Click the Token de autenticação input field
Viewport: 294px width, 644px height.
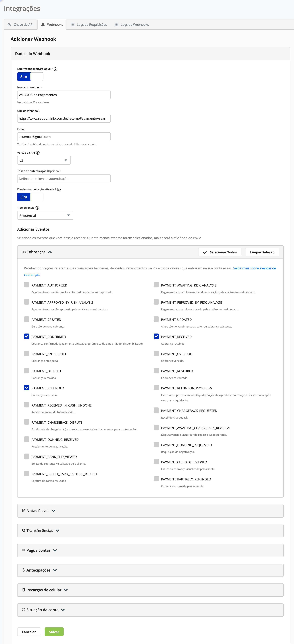click(x=64, y=179)
